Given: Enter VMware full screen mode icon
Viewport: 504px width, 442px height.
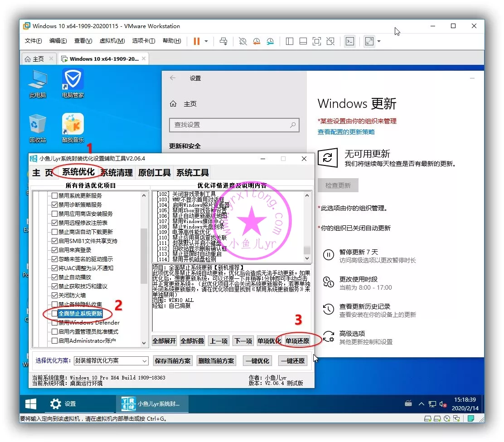Looking at the screenshot, I should click(369, 41).
